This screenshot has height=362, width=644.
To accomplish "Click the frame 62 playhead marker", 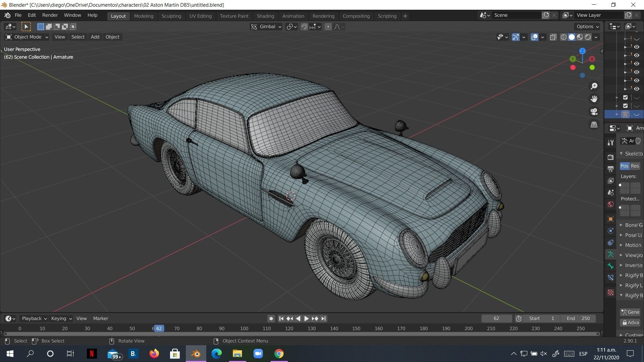I will (x=159, y=328).
